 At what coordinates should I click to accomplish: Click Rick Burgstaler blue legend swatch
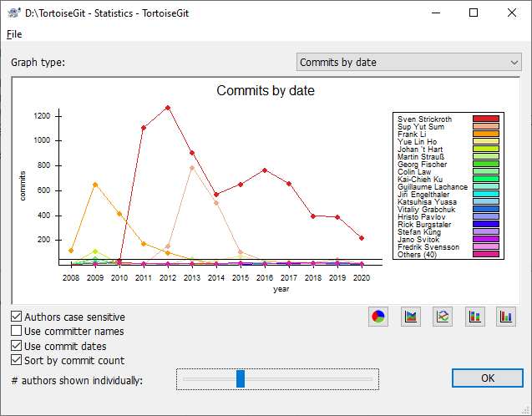click(x=486, y=224)
